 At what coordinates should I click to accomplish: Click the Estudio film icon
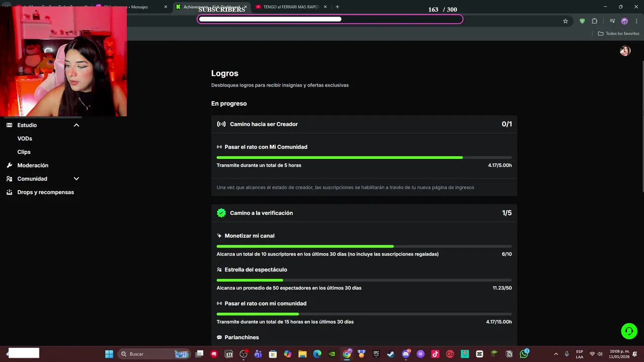pos(10,125)
